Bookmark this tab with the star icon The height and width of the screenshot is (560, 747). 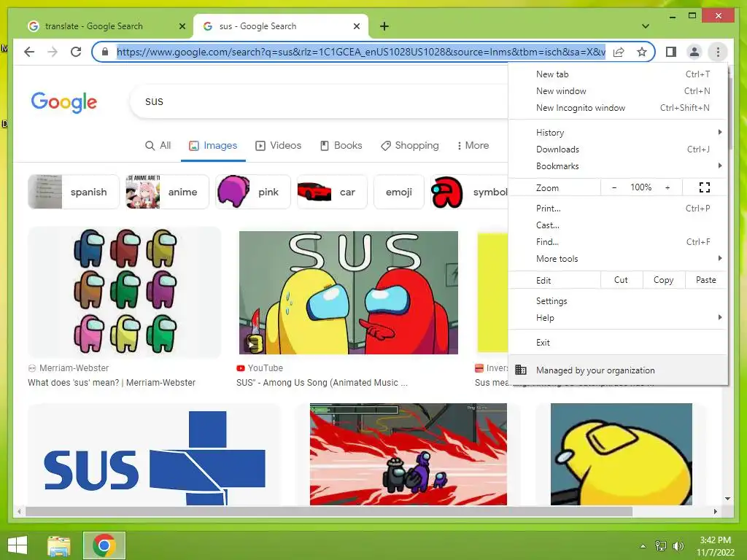(x=642, y=52)
